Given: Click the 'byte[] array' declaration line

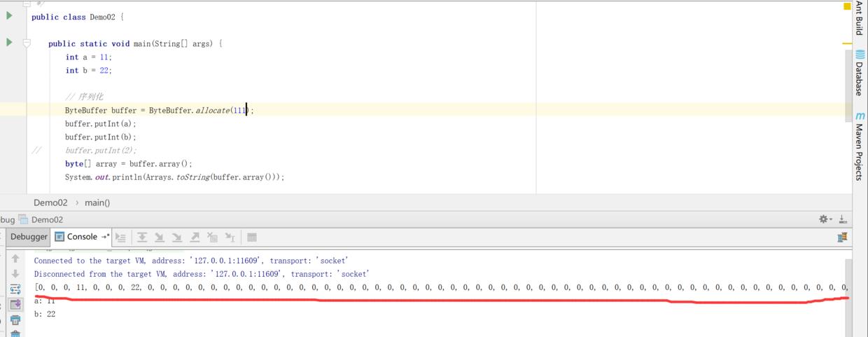Looking at the screenshot, I should click(129, 163).
